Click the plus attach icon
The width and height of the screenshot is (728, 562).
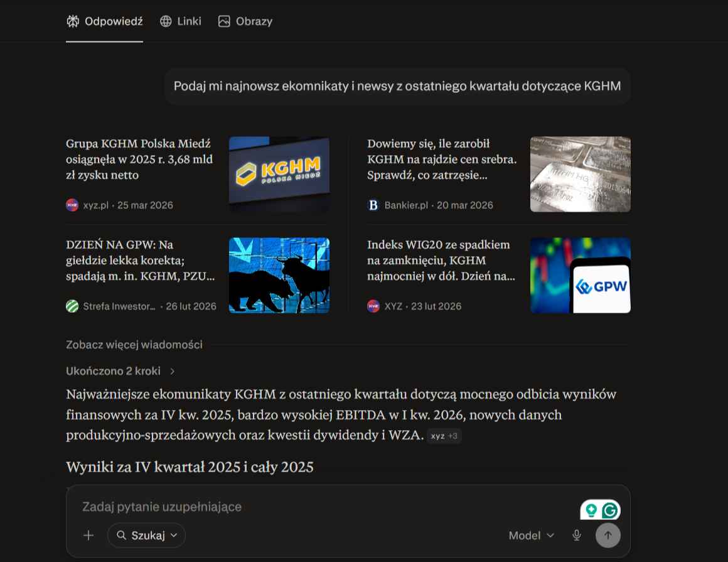pos(88,535)
